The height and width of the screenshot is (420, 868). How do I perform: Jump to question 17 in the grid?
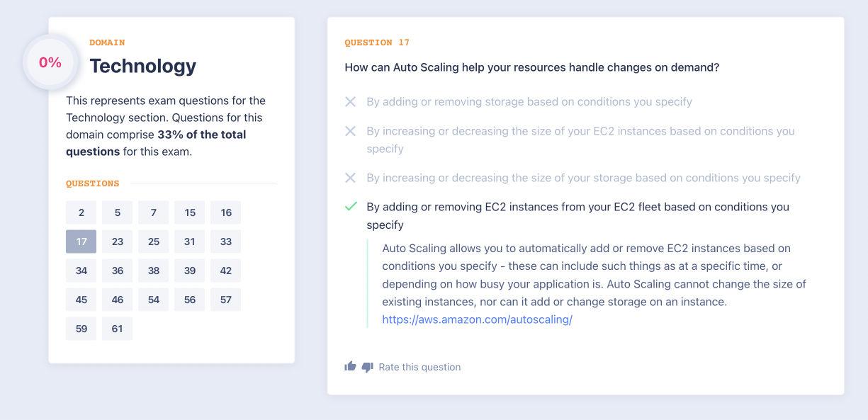[x=81, y=242]
